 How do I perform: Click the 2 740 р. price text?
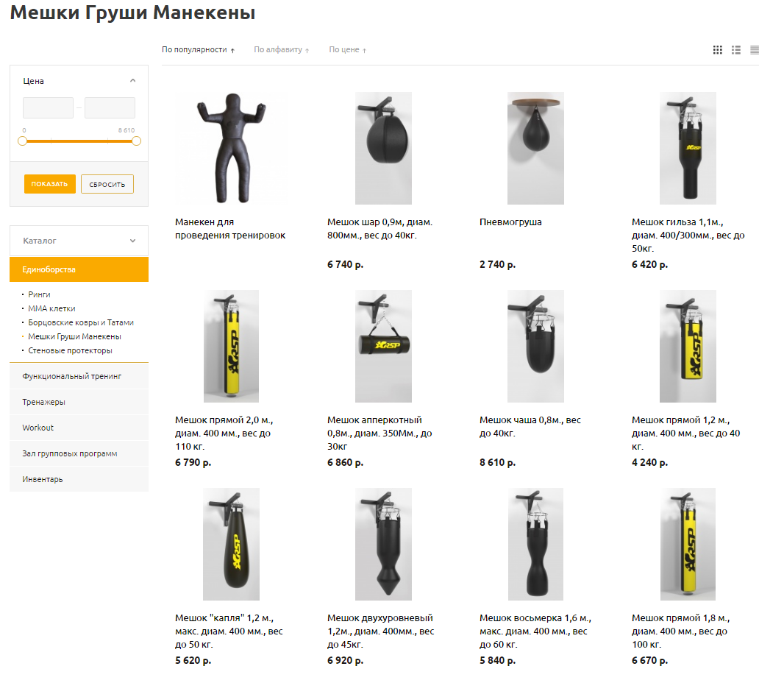tap(497, 265)
